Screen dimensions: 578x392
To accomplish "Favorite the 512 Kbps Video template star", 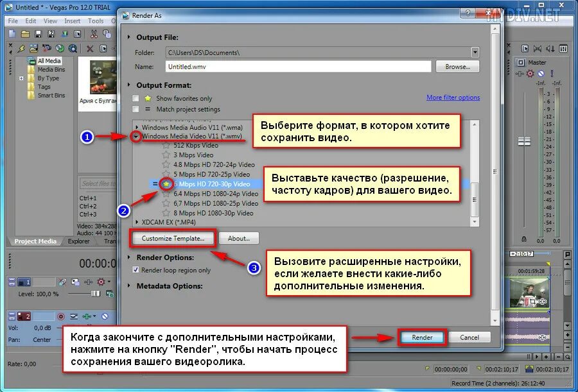I will click(166, 145).
